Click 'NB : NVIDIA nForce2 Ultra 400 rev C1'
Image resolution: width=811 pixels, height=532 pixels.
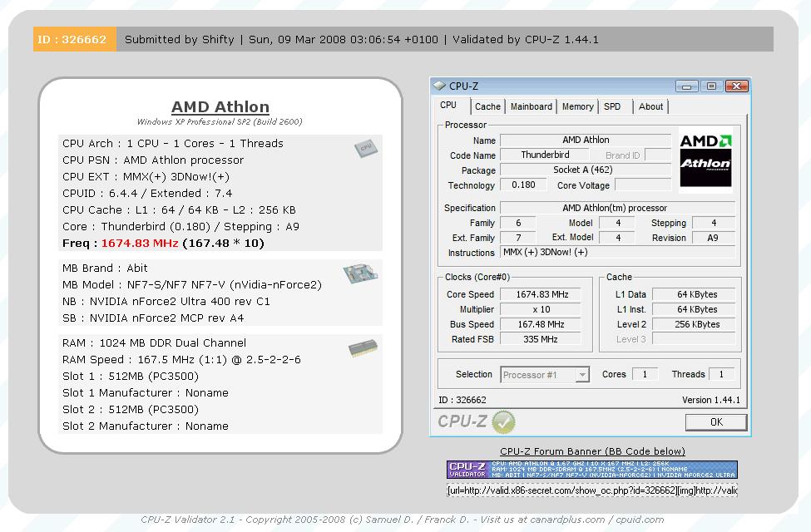[166, 302]
